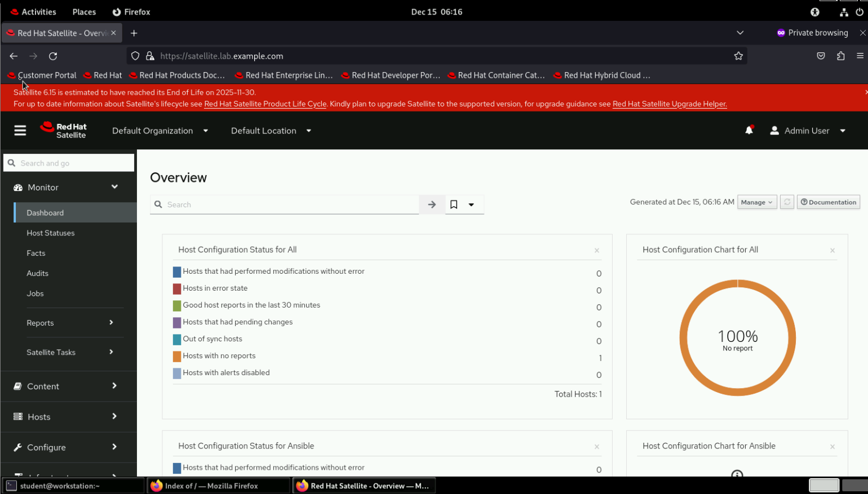The width and height of the screenshot is (868, 494).
Task: List all tabs dropdown in Firefox
Action: [740, 33]
